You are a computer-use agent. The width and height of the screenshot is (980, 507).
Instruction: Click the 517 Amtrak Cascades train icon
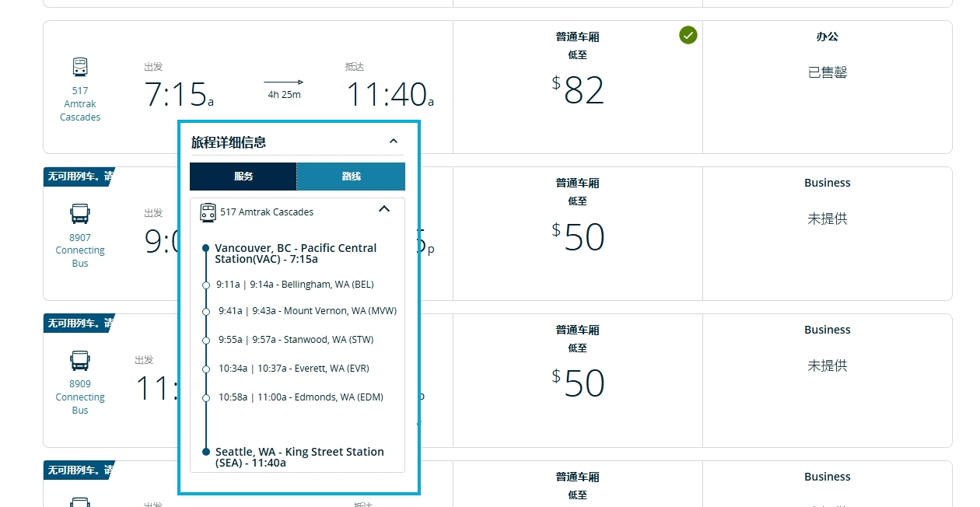80,67
